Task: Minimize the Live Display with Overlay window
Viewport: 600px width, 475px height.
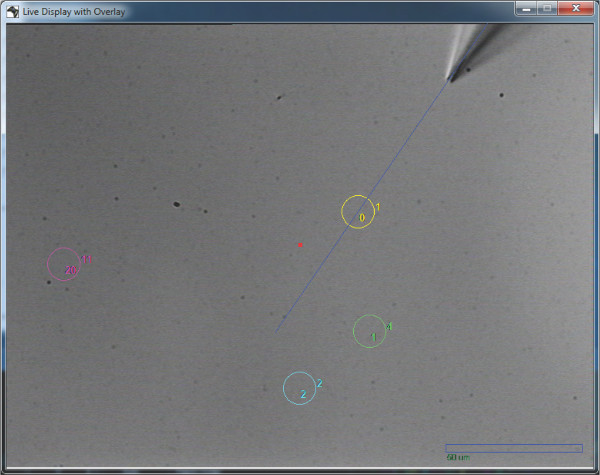Action: 527,8
